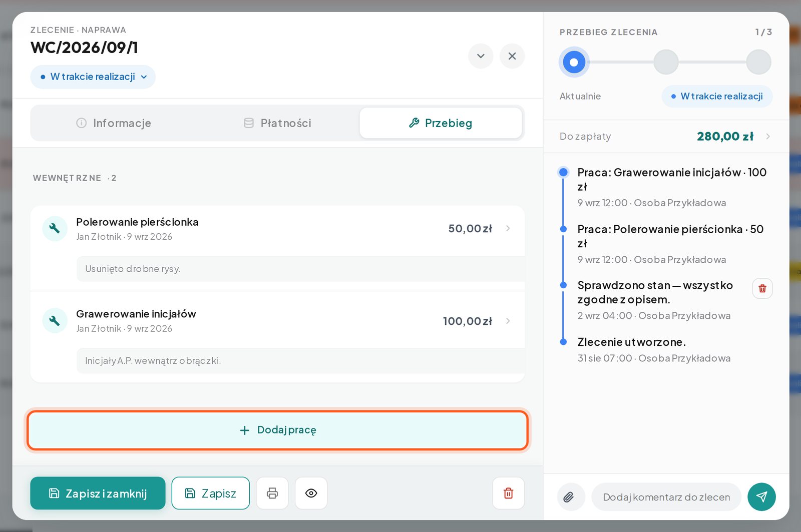The image size is (801, 532).
Task: Switch to the Informacje tab
Action: tap(114, 123)
